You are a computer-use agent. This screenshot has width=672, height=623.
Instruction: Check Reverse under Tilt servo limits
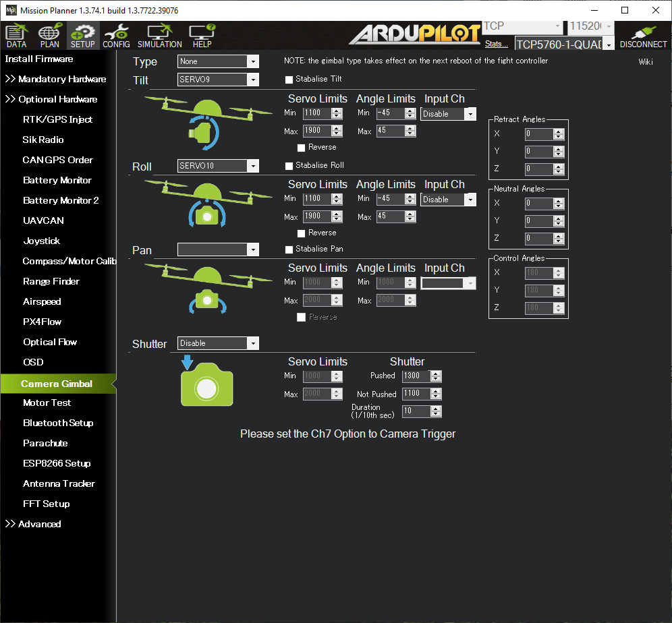(x=302, y=148)
